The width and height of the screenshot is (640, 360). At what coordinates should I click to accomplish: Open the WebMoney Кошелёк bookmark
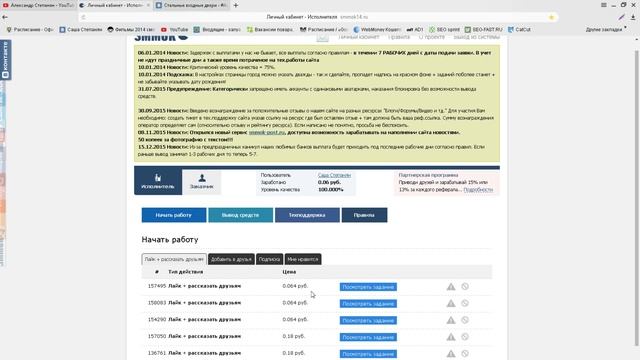coord(377,29)
